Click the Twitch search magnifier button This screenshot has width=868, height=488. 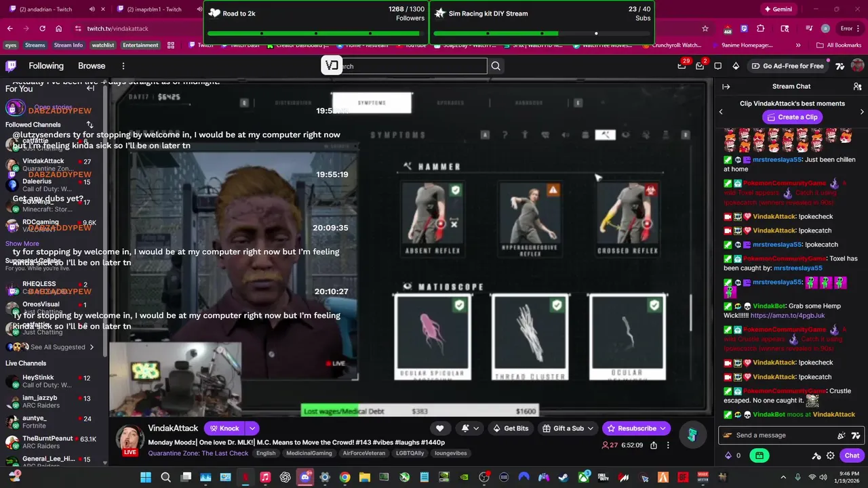pos(496,66)
